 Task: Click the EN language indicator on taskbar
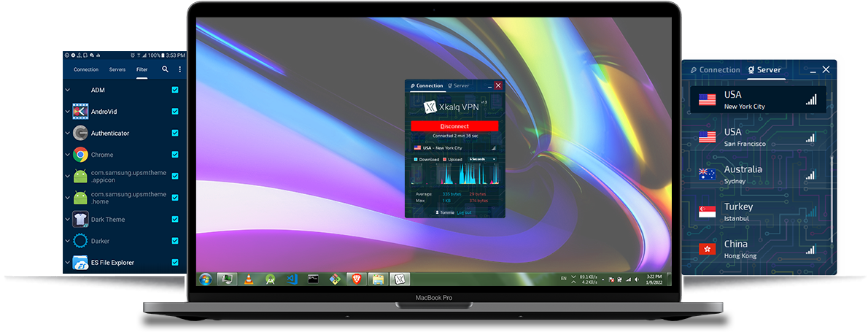(564, 278)
